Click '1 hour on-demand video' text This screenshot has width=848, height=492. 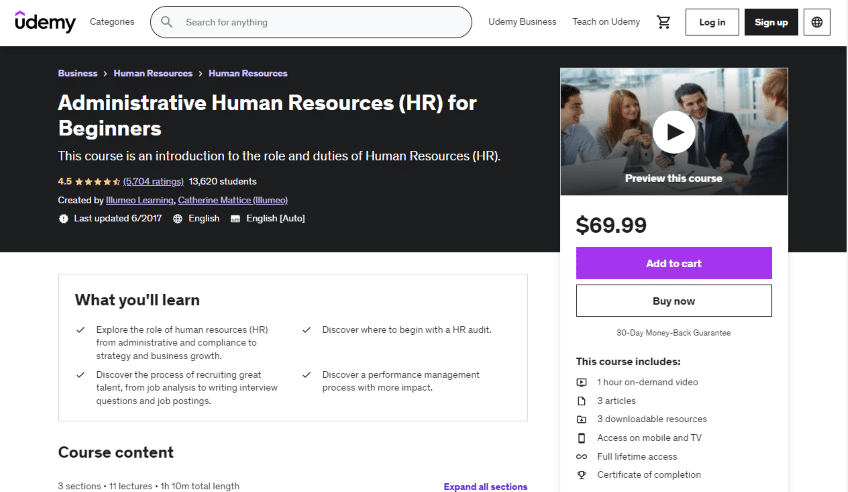[x=647, y=382]
